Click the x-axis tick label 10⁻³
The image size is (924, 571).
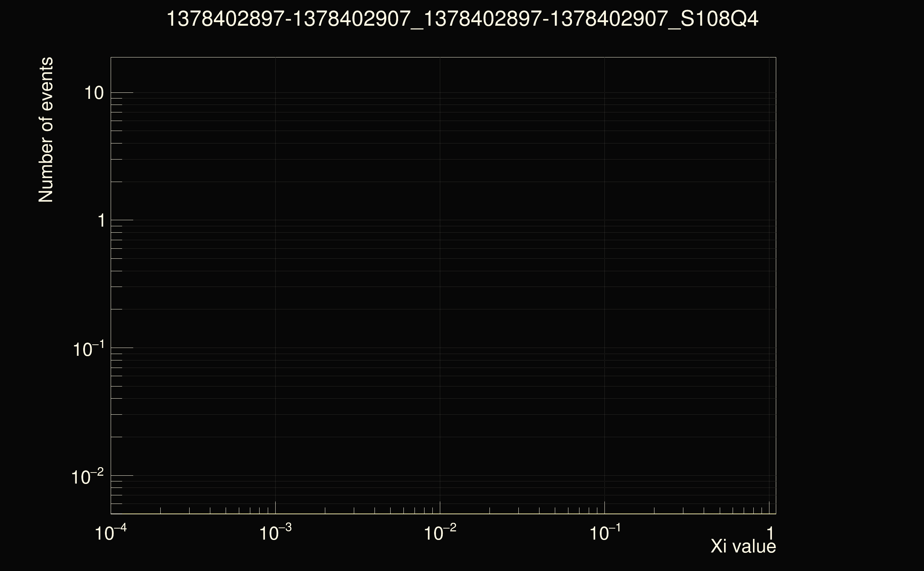tap(275, 533)
